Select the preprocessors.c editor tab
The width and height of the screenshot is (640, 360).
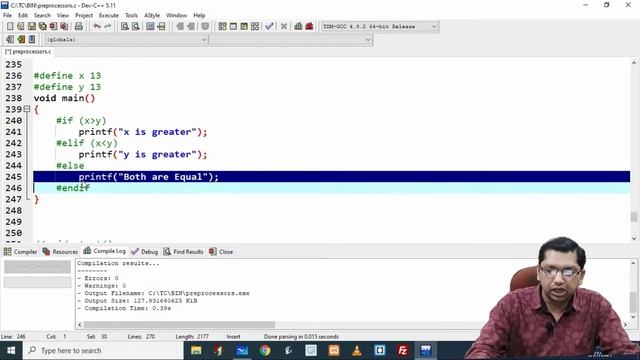(28, 52)
